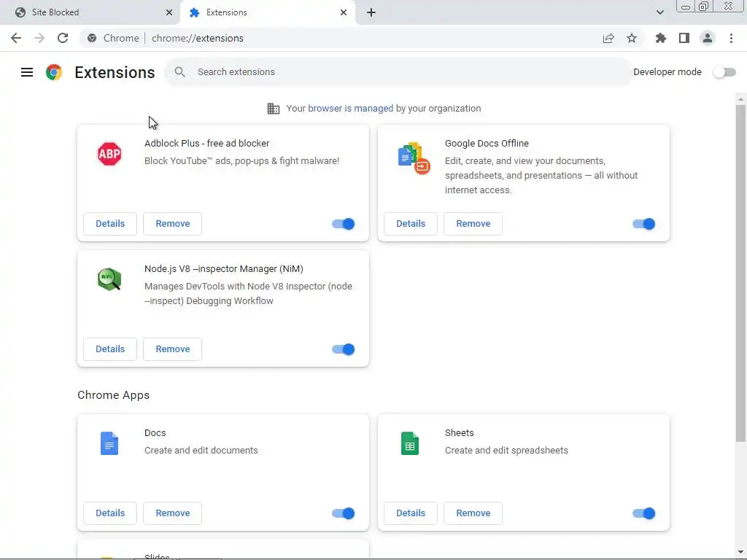747x560 pixels.
Task: Disable the Adblock Plus extension
Action: click(x=344, y=224)
